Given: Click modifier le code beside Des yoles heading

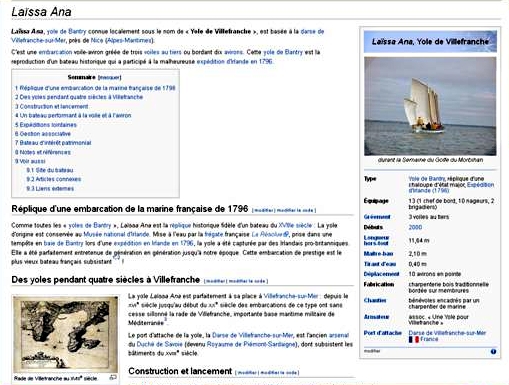Looking at the screenshot, I should coord(247,281).
